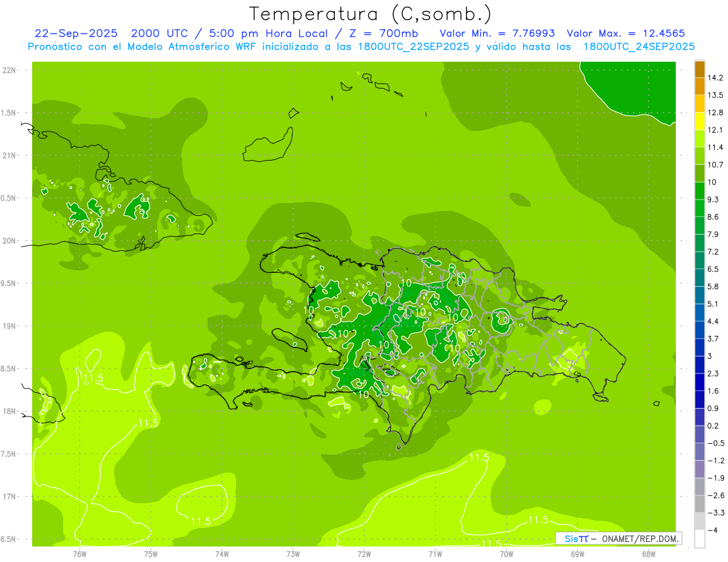Select the dark orange swatch atop the legend
728x562 pixels.
699,69
